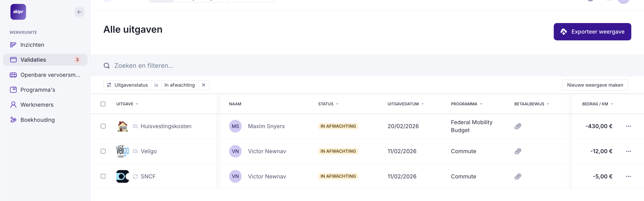Open the paperclip receipt for Veligo

pos(517,151)
